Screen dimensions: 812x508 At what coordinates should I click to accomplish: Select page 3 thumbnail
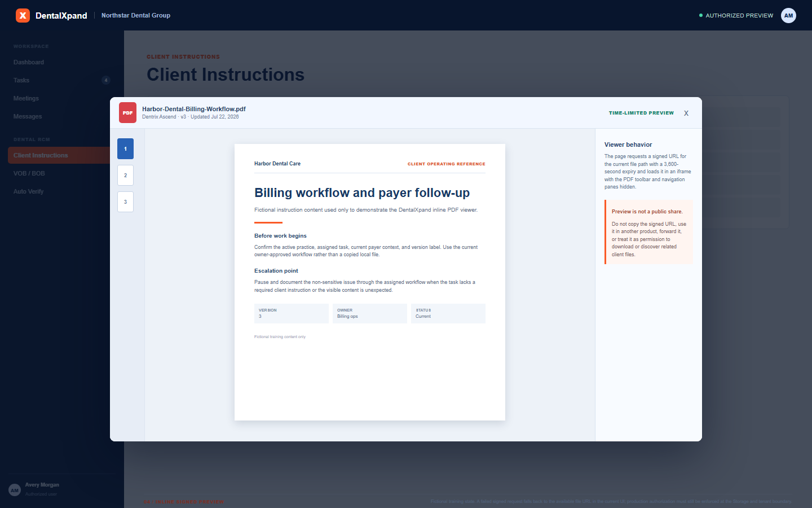point(125,202)
